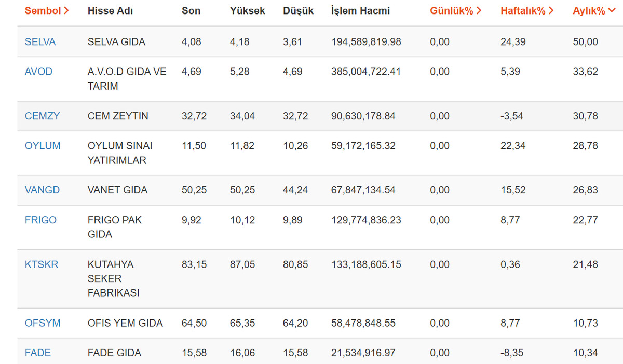This screenshot has height=364, width=623.
Task: Click the Düşük column header
Action: 299,11
